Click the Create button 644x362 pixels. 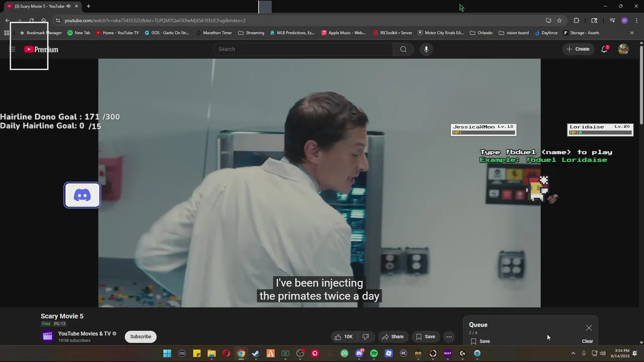578,49
